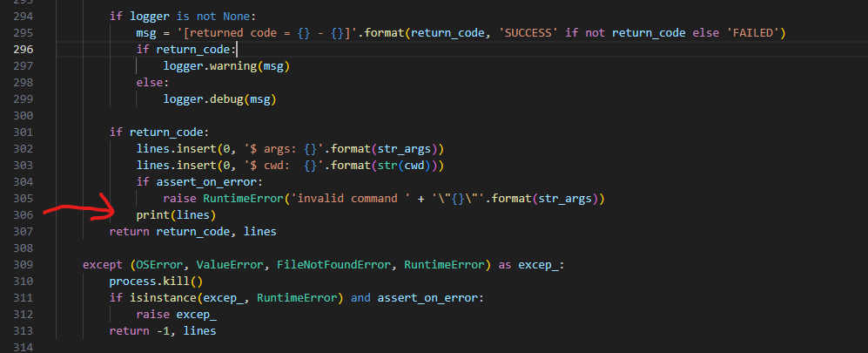Click line number 309 in the gutter
Image resolution: width=868 pixels, height=353 pixels.
point(24,265)
